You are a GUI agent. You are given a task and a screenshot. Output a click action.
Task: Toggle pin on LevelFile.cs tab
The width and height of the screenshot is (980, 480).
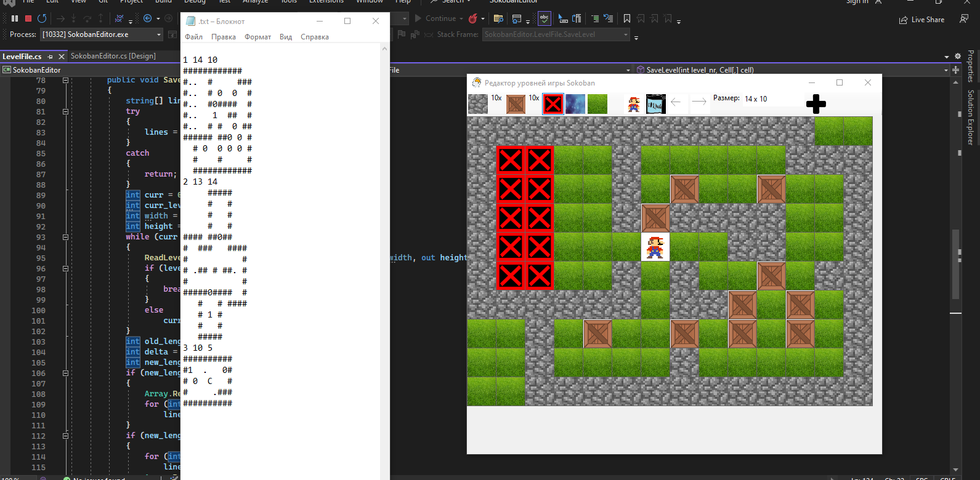[51, 57]
